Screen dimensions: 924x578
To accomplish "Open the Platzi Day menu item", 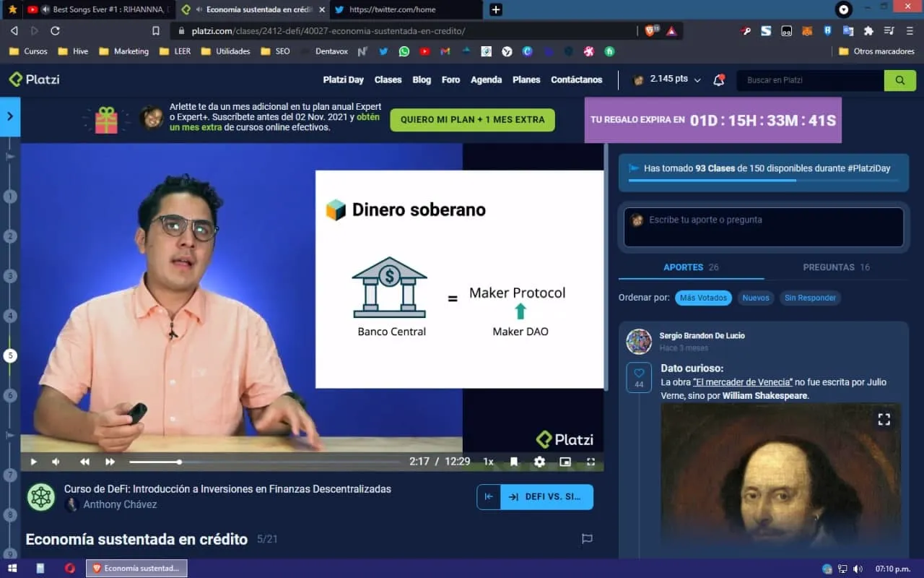I will 344,79.
